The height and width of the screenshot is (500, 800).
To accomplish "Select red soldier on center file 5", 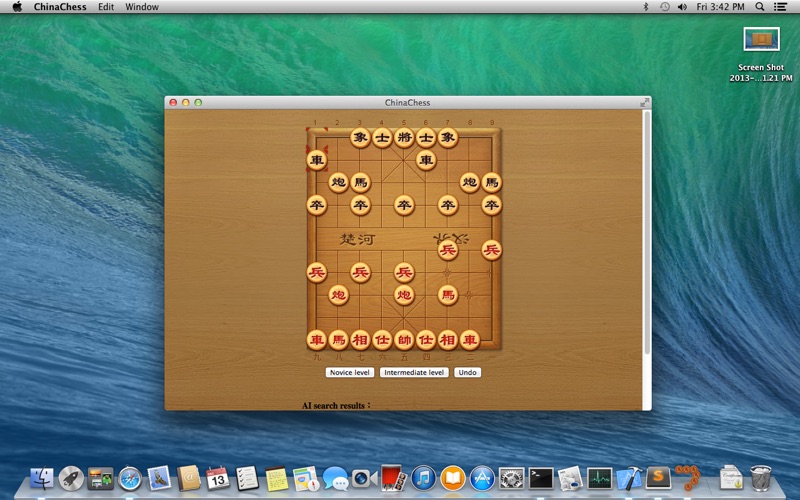I will [x=404, y=272].
